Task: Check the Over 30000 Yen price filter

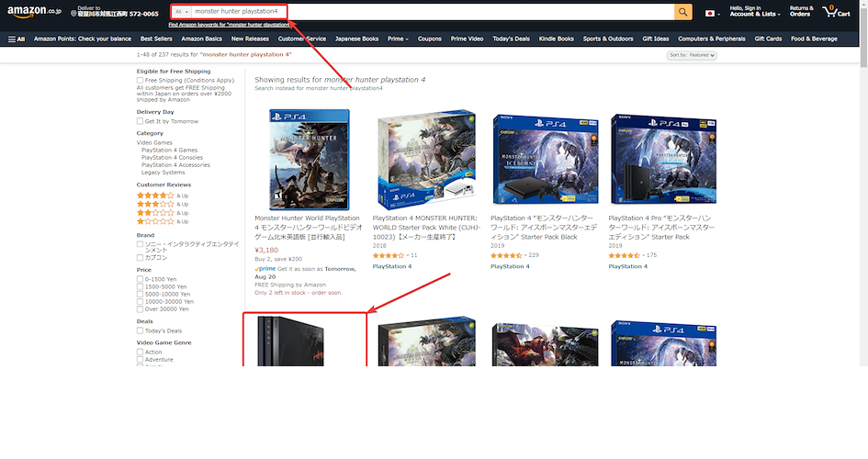Action: (x=140, y=309)
